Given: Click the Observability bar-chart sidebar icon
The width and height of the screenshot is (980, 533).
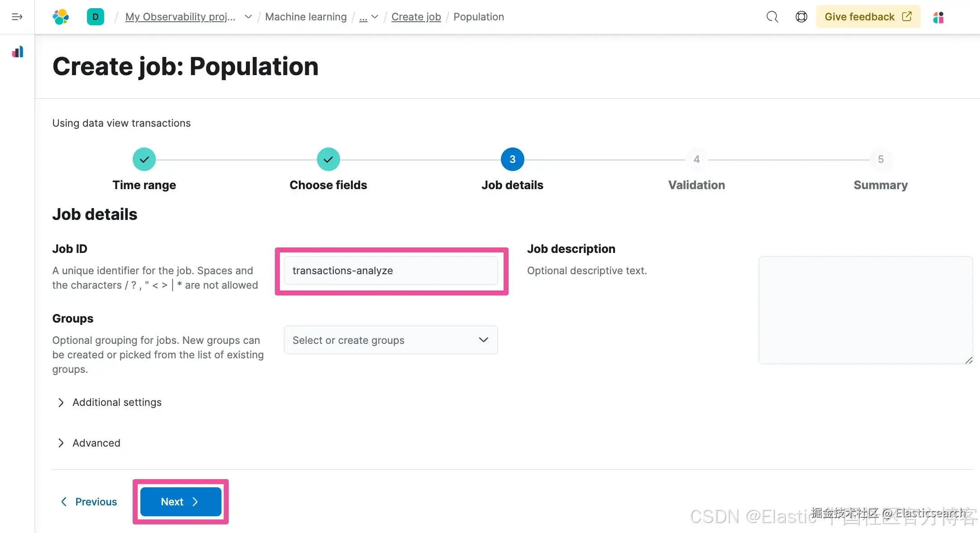Looking at the screenshot, I should pyautogui.click(x=18, y=52).
